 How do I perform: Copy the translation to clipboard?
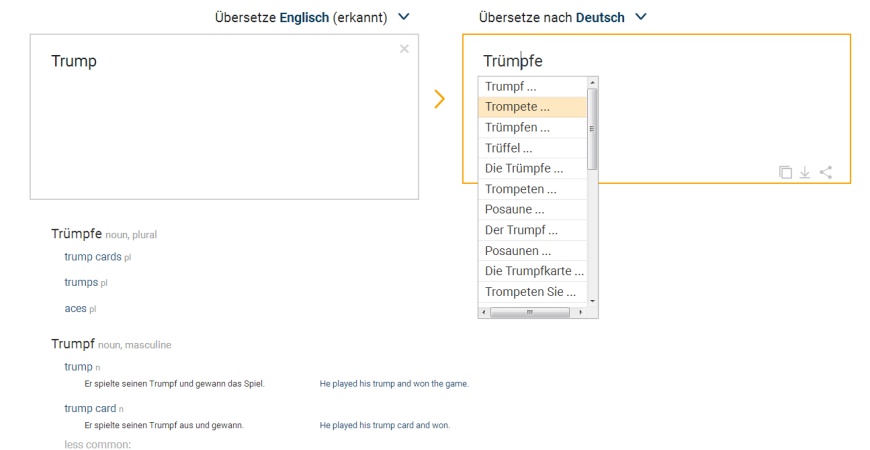(785, 172)
